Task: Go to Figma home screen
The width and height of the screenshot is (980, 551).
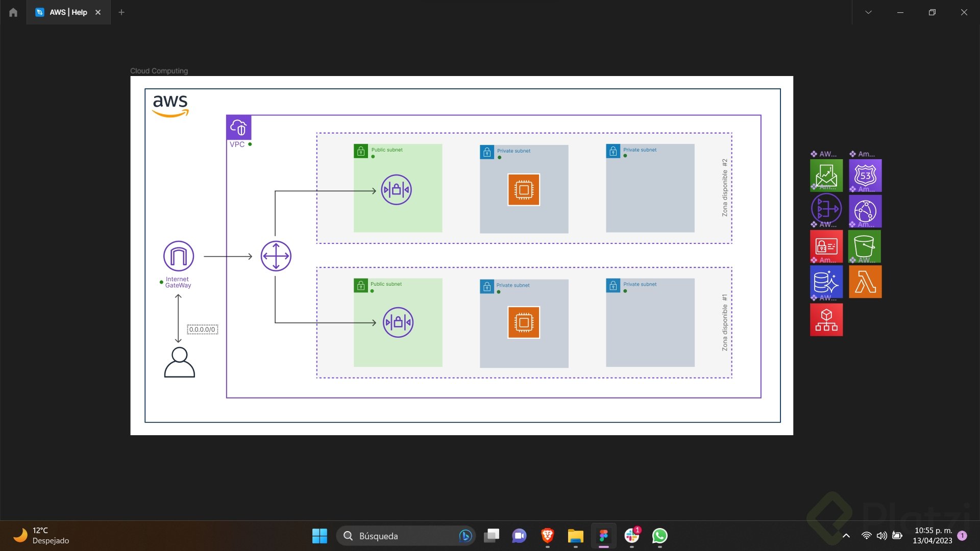Action: pos(13,12)
